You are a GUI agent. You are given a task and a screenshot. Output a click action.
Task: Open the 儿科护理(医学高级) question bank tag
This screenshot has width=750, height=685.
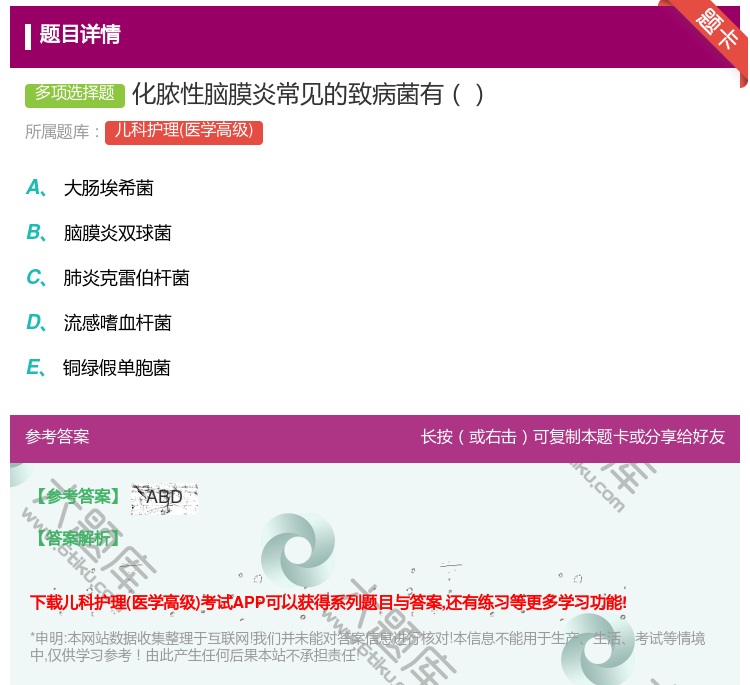[x=184, y=132]
